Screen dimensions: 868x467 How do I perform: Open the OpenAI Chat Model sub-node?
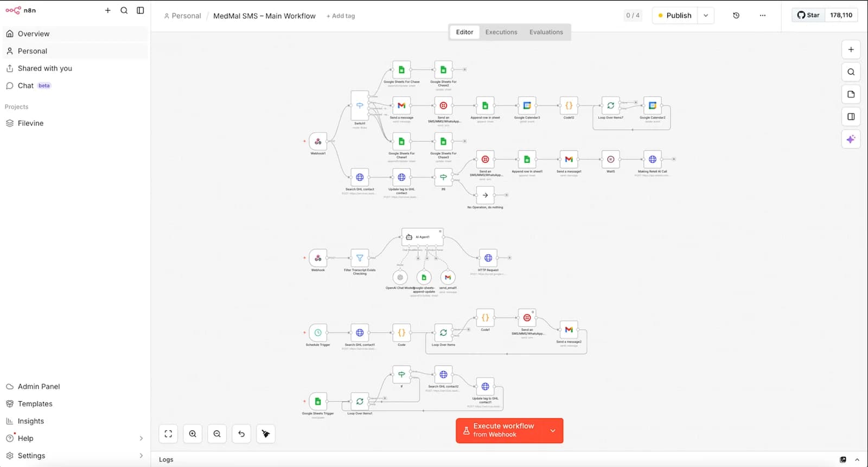[x=400, y=277]
